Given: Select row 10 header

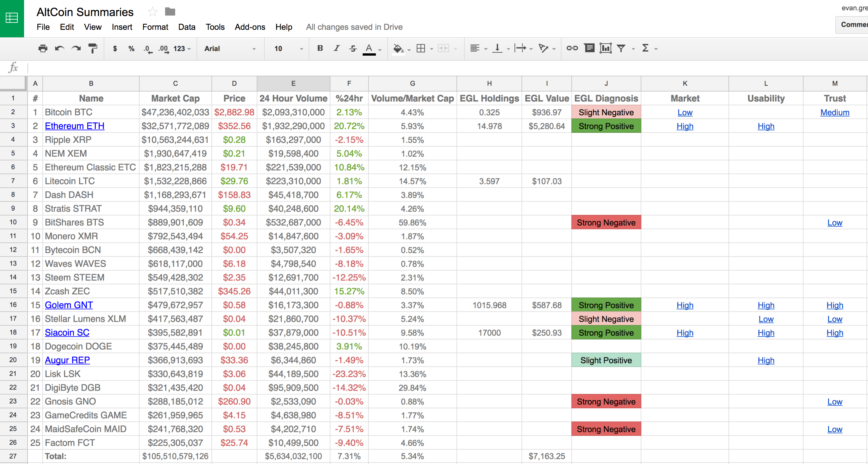Looking at the screenshot, I should point(13,222).
